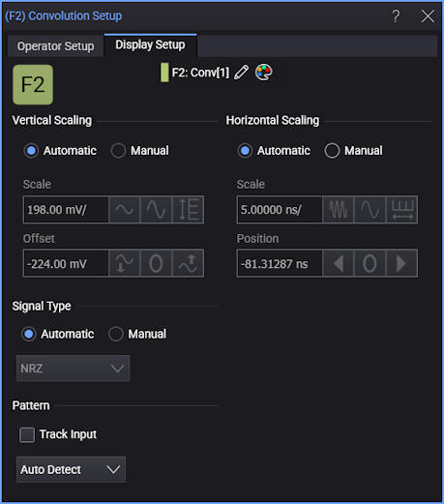Click the help question mark icon
Screen dimensions: 444x504
coord(396,15)
